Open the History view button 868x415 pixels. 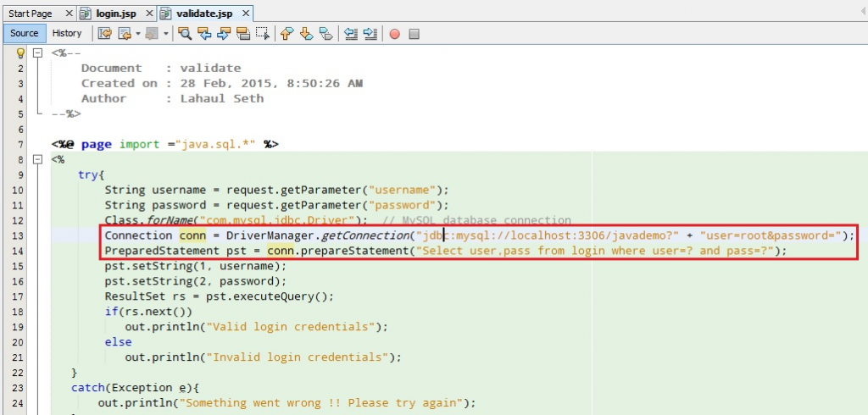67,33
